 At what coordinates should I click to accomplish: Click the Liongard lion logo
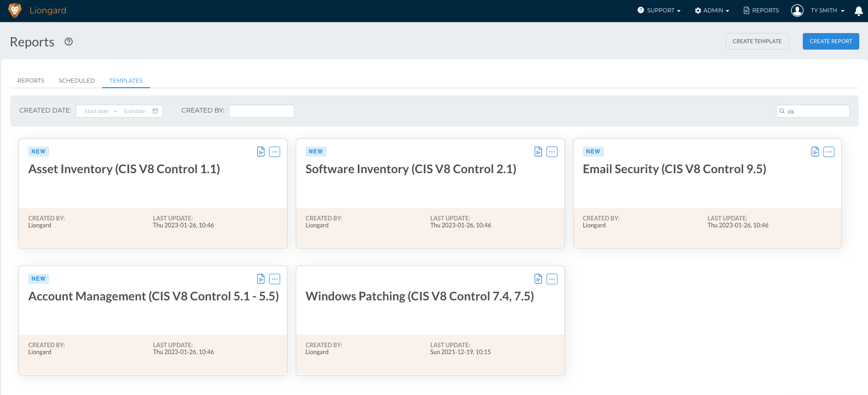click(x=15, y=11)
